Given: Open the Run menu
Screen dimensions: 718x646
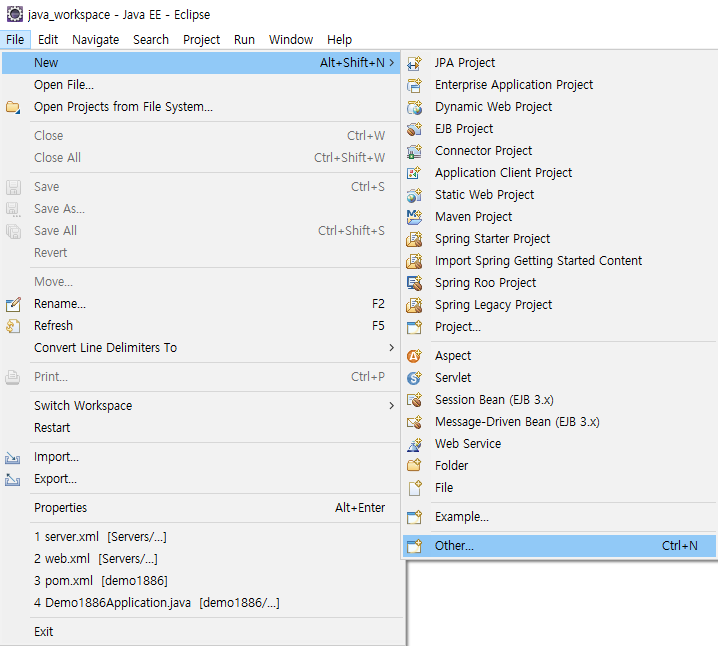Looking at the screenshot, I should [x=245, y=40].
